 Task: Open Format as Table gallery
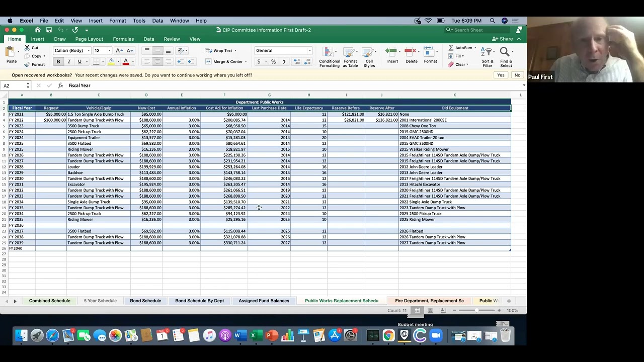[x=350, y=57]
